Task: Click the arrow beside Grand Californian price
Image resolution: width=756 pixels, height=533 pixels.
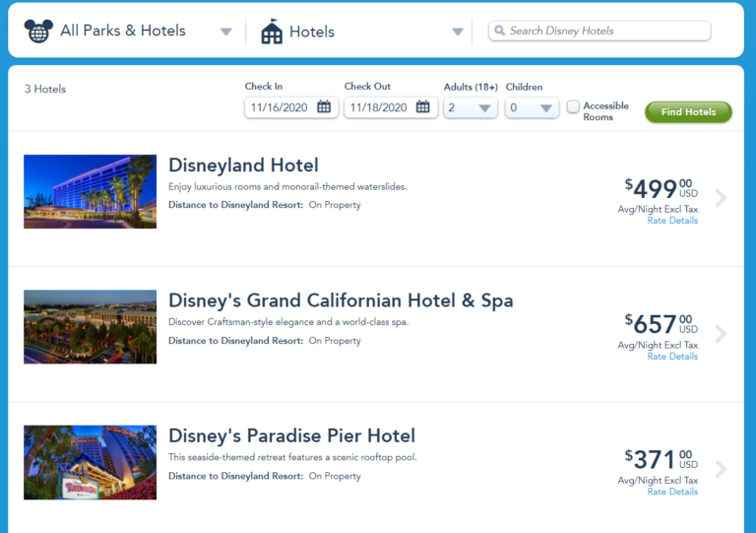Action: pos(721,334)
